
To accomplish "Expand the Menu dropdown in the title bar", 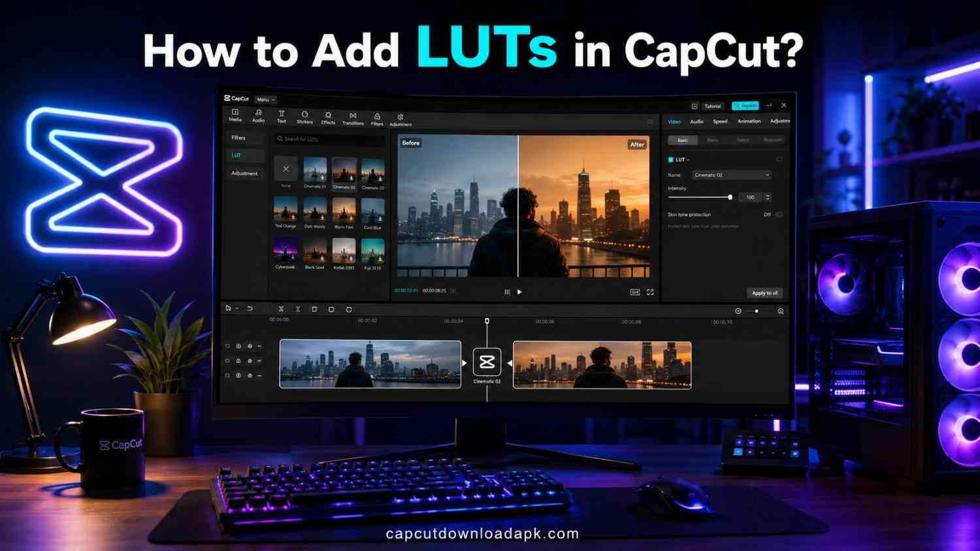I will (265, 99).
